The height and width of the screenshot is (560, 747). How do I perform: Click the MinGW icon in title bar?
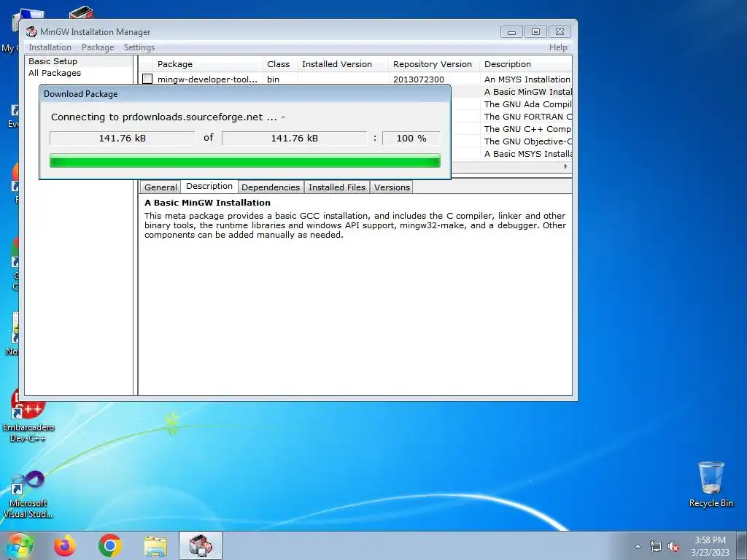[x=32, y=32]
